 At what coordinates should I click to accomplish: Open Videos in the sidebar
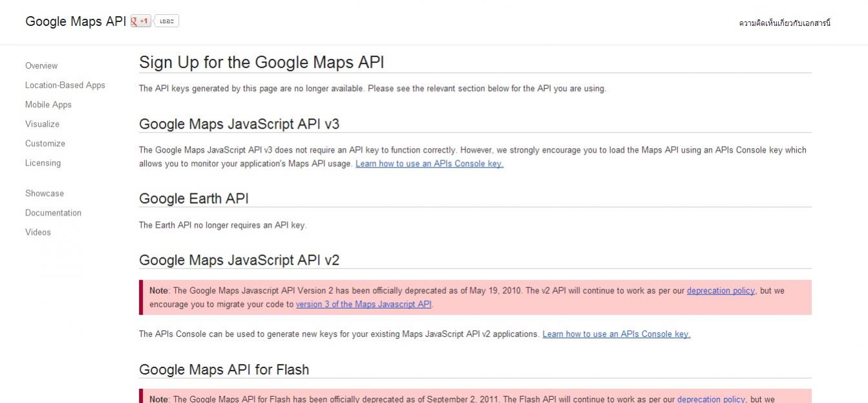coord(38,232)
